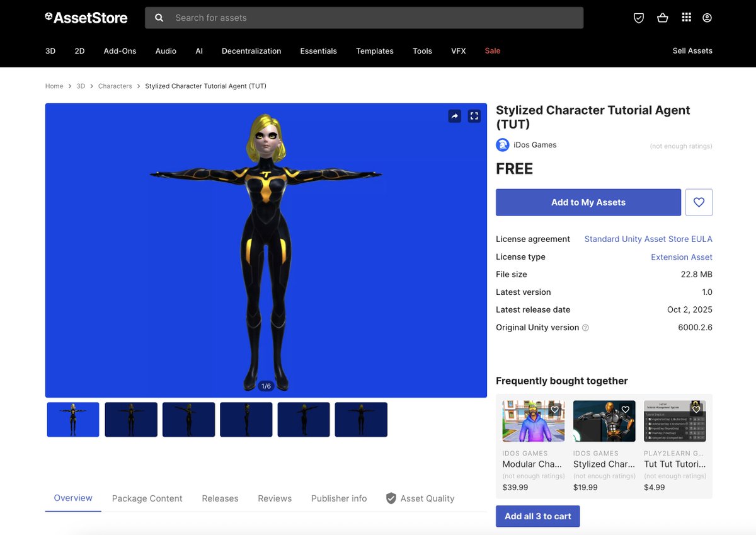Go to Home breadcrumb
756x535 pixels.
54,86
